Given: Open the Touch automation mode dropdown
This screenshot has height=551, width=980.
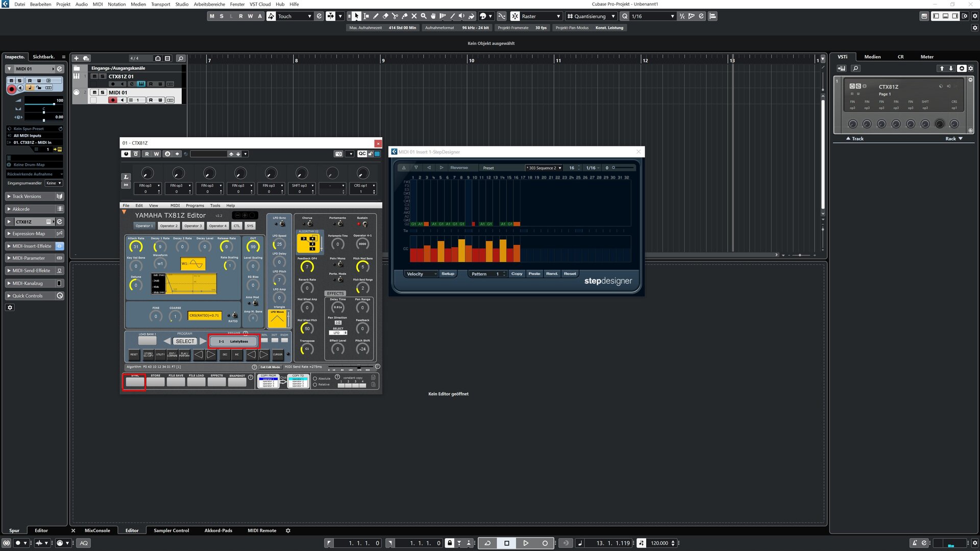Looking at the screenshot, I should coord(294,16).
